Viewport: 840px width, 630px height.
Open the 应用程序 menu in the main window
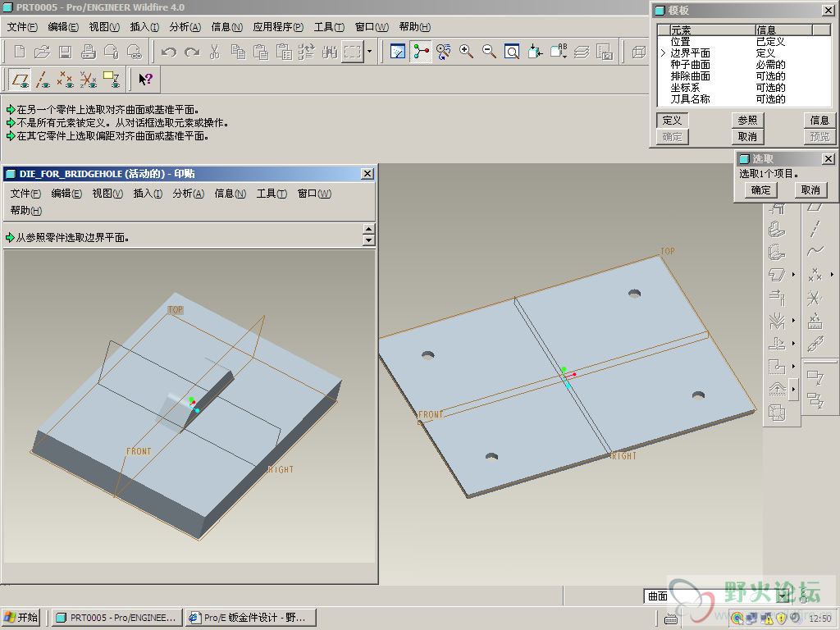(x=278, y=27)
